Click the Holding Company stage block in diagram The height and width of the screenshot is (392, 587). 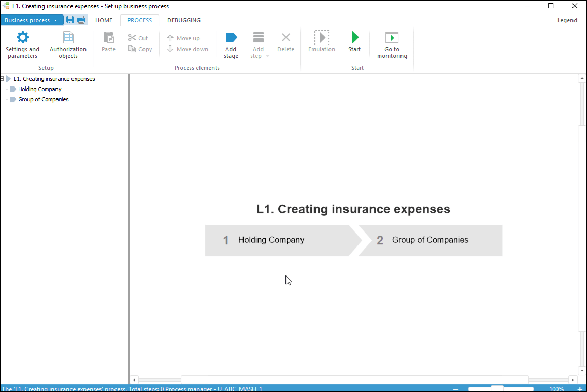271,240
